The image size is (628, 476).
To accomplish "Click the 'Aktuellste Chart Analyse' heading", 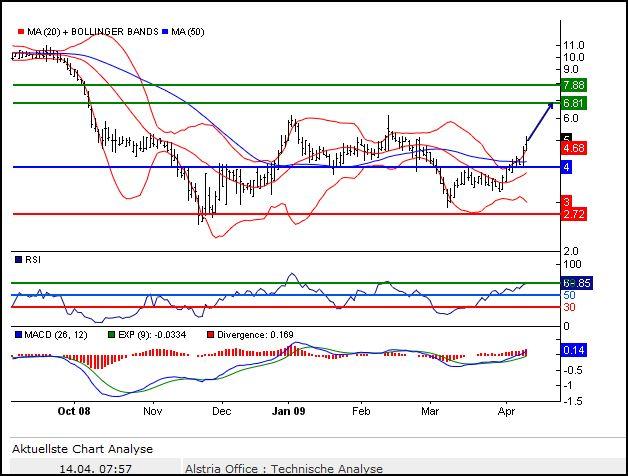I will click(x=83, y=449).
